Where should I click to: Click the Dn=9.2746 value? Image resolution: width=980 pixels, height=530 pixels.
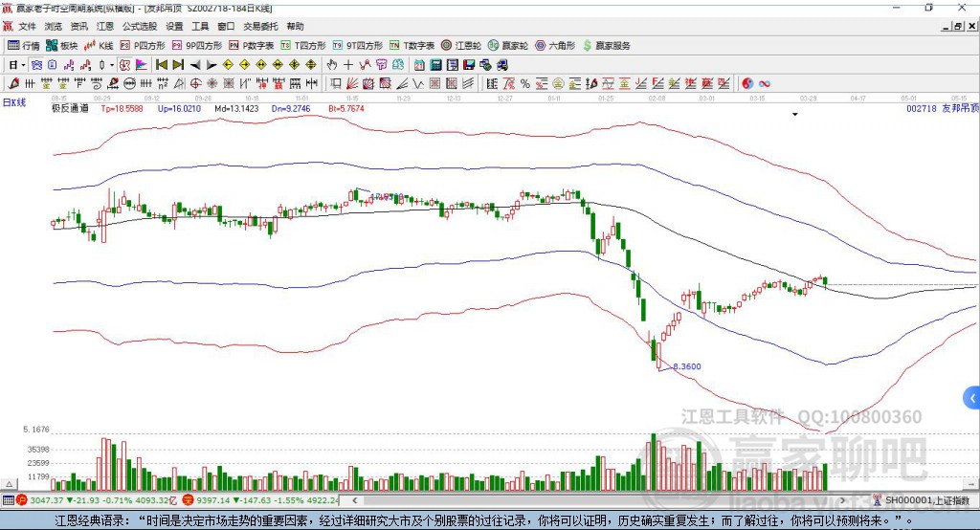pyautogui.click(x=291, y=108)
